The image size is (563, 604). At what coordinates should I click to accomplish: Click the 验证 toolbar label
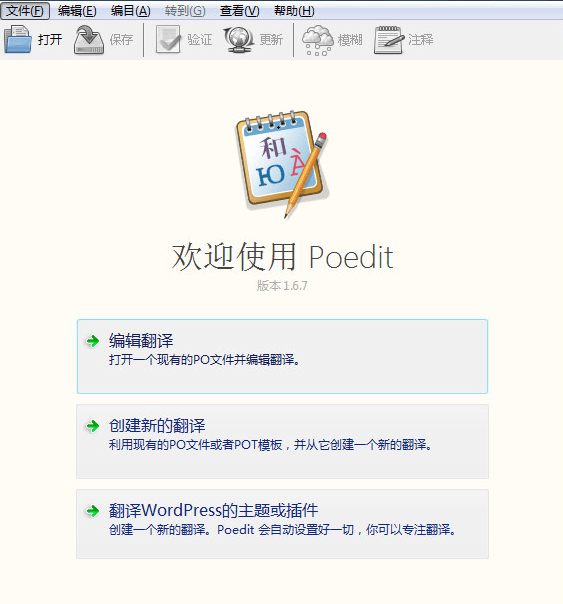200,39
